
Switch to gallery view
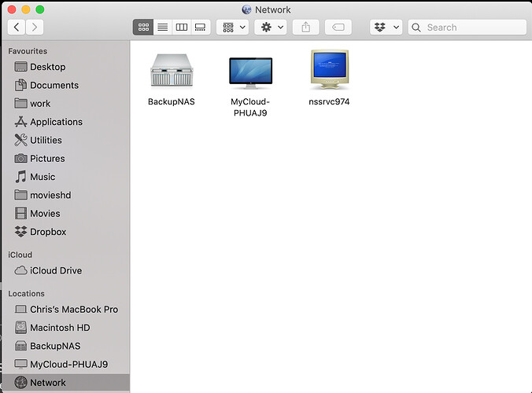pyautogui.click(x=200, y=27)
